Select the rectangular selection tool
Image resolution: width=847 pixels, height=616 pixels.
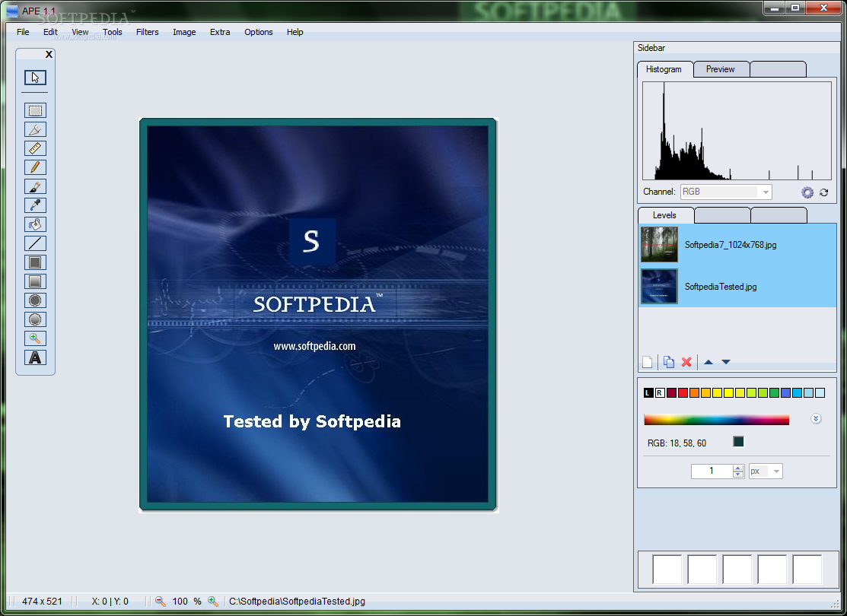point(35,111)
